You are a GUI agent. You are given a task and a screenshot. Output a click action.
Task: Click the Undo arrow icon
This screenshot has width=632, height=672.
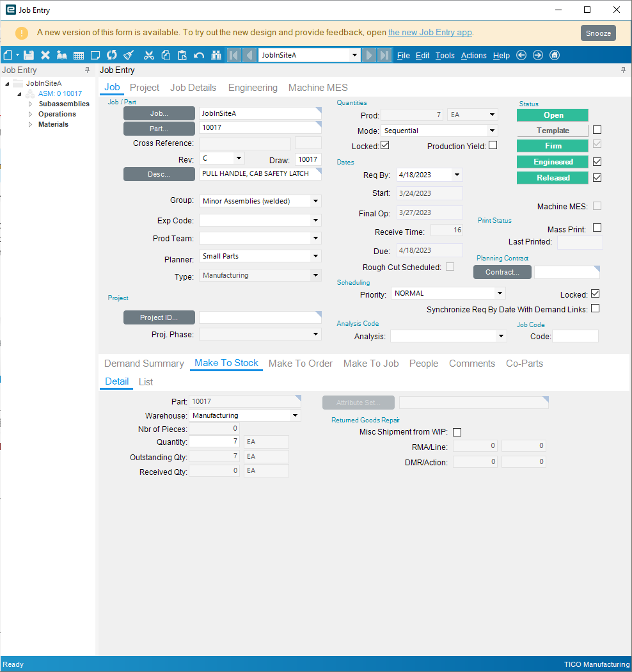click(199, 55)
